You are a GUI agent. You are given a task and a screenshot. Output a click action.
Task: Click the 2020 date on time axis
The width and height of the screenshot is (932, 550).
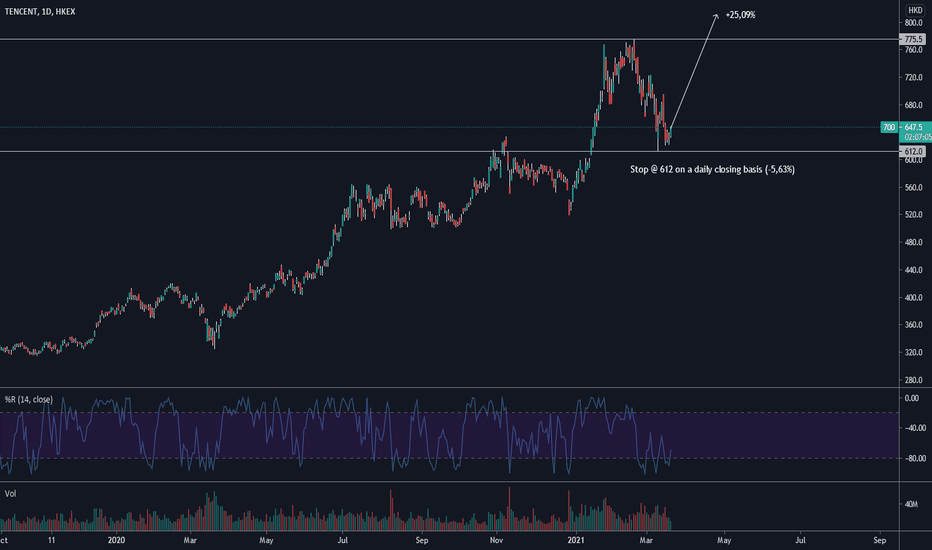point(116,540)
